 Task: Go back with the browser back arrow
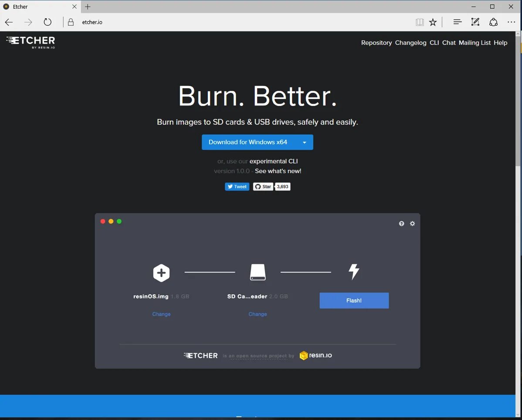pyautogui.click(x=9, y=22)
